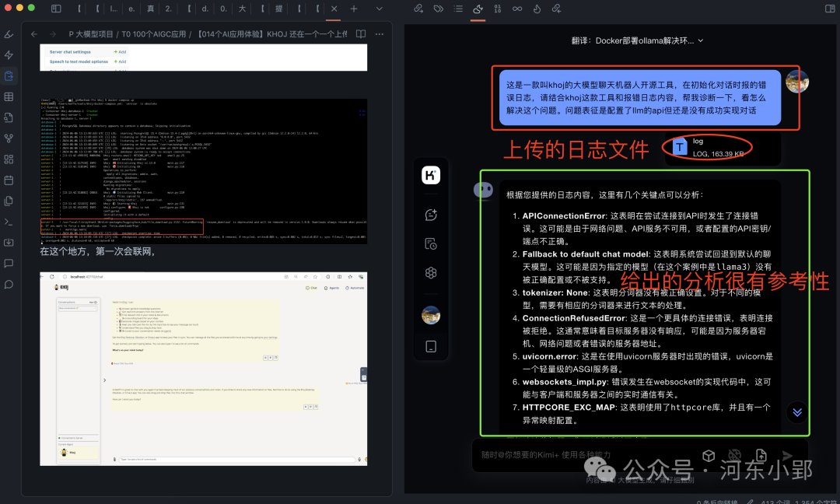Open the terminal log screenshot image

(204, 170)
